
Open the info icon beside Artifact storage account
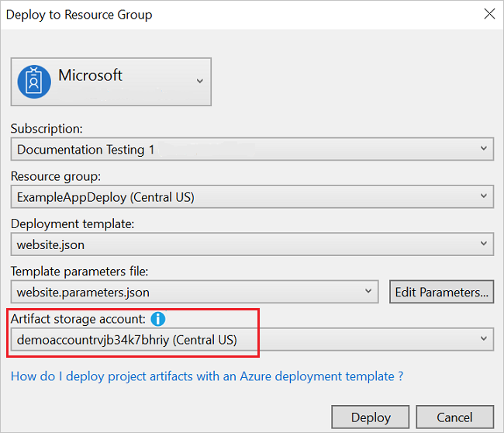pos(158,319)
